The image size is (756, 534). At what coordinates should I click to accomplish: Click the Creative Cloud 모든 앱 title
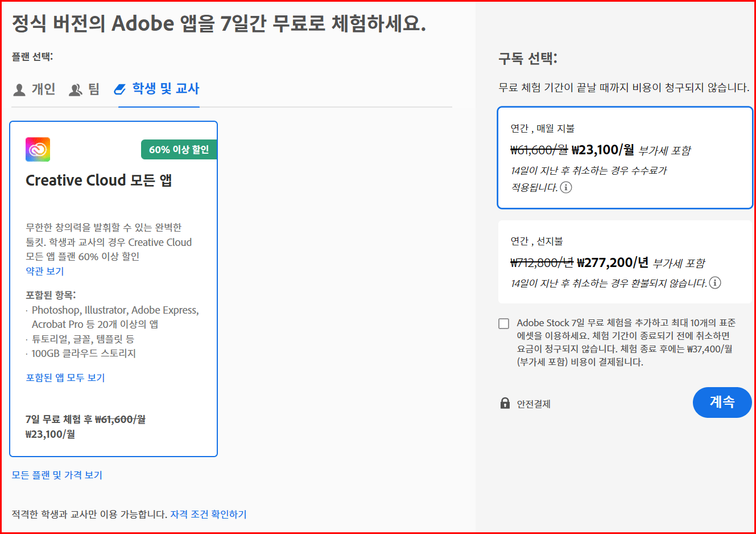coord(99,180)
